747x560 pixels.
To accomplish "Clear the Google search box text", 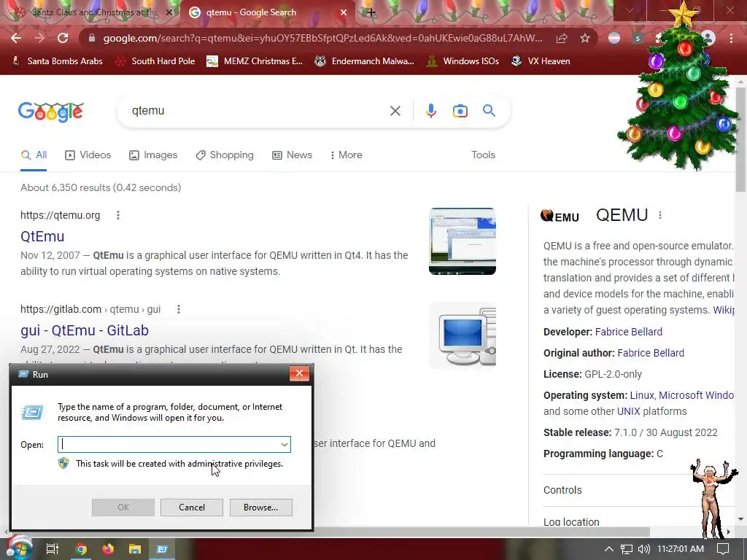I will pyautogui.click(x=395, y=111).
